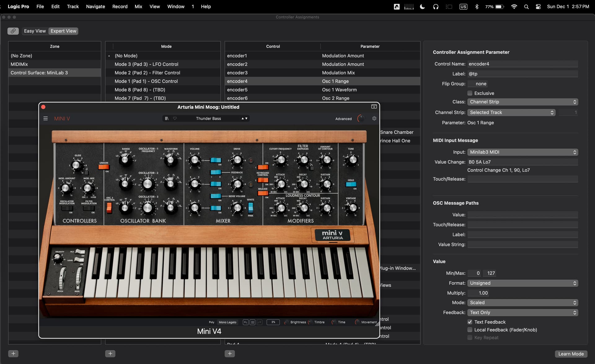Favorite the Thunder Bass preset with heart
Viewport: 595px width, 364px height.
click(x=175, y=119)
